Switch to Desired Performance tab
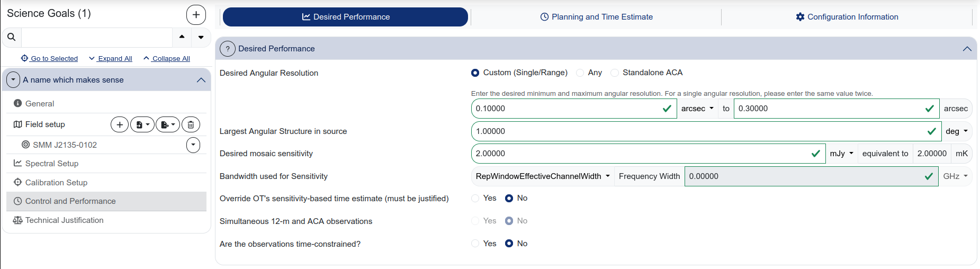Screen dimensions: 980x269 click(345, 17)
